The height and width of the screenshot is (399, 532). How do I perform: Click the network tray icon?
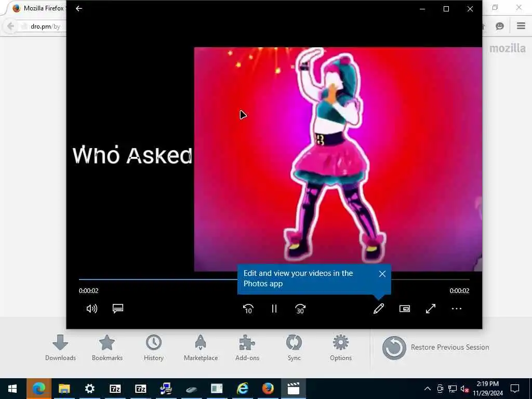point(453,389)
